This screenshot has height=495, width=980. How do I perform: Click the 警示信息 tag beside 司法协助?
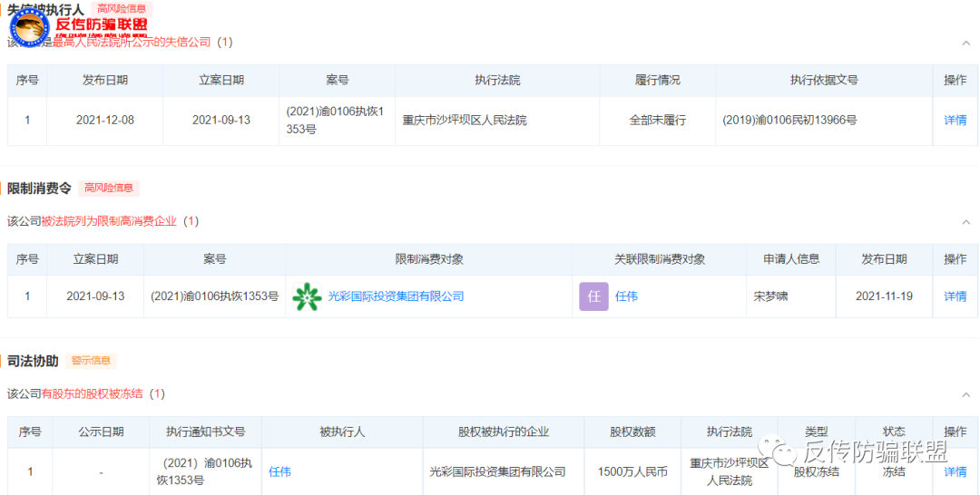pyautogui.click(x=92, y=361)
